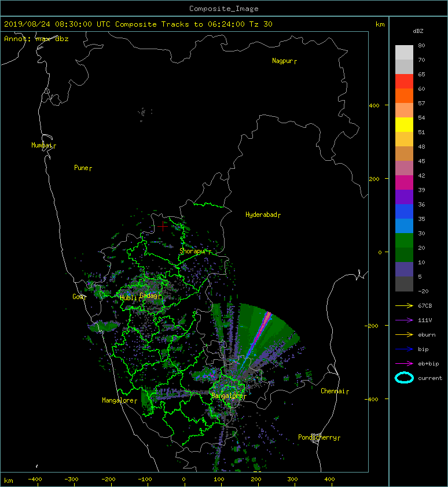Click the 111V purple arrow legend icon
The height and width of the screenshot is (487, 448).
pyautogui.click(x=404, y=320)
